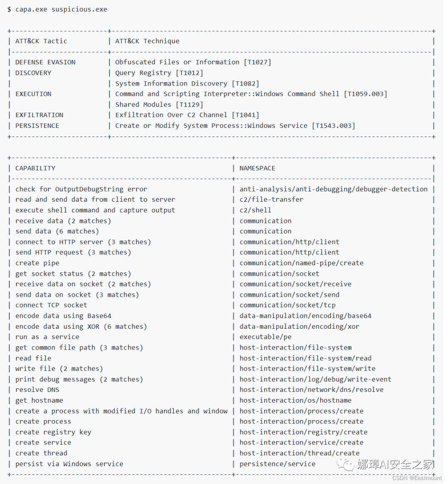Click the 'Query Registry [T1012]' technique
This screenshot has height=484, width=448.
(159, 73)
